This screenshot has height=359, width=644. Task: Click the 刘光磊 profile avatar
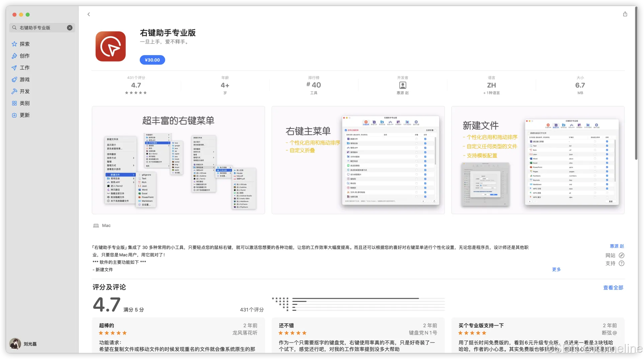coord(15,344)
